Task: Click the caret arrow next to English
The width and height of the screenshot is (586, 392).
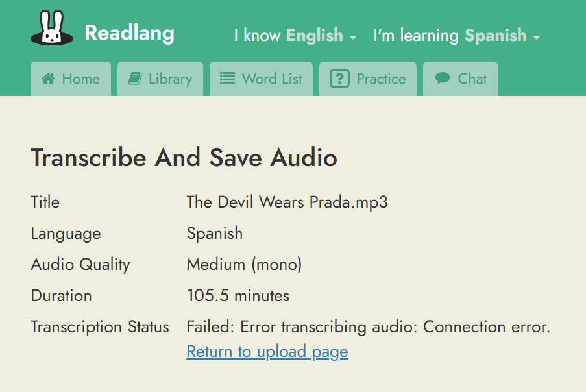Action: [x=353, y=37]
